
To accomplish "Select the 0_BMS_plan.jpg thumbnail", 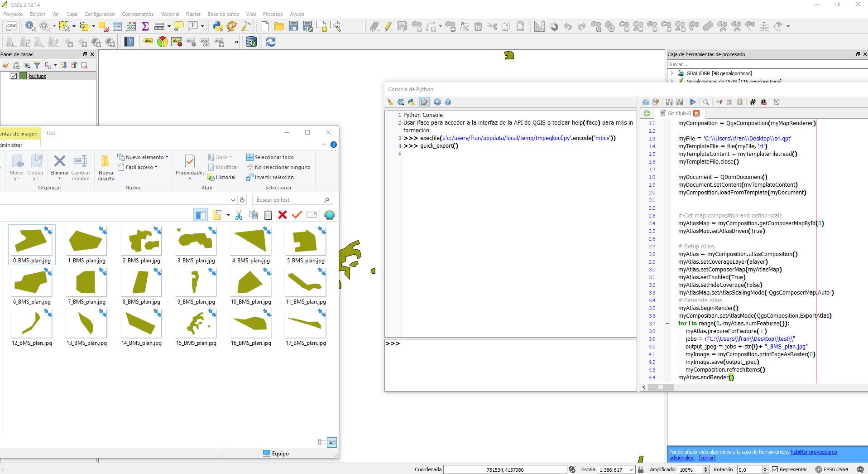I will coord(32,245).
